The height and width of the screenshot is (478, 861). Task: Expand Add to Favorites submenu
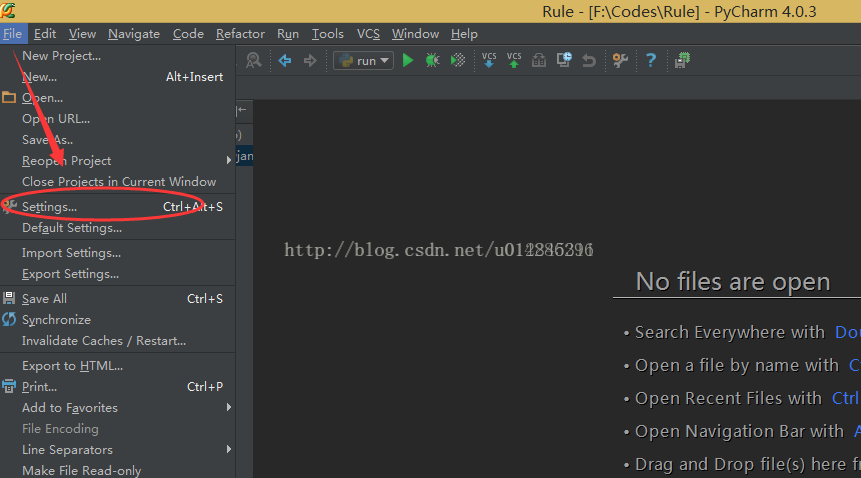(x=118, y=407)
